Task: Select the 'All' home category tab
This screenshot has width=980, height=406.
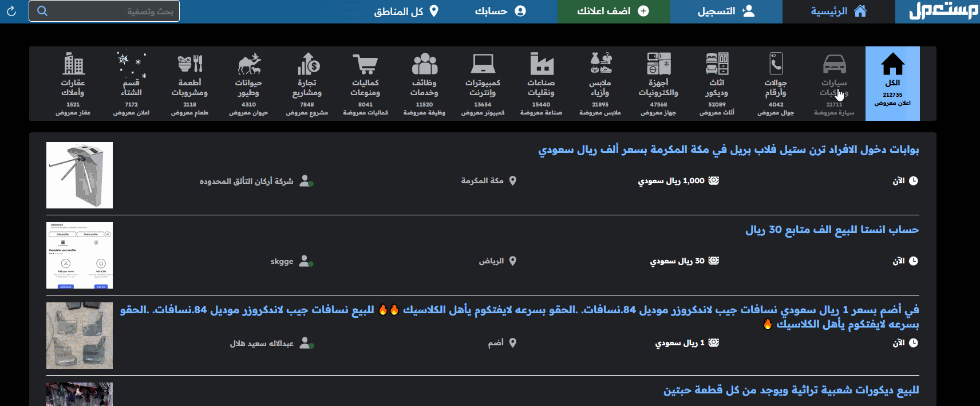Action: pos(892,83)
